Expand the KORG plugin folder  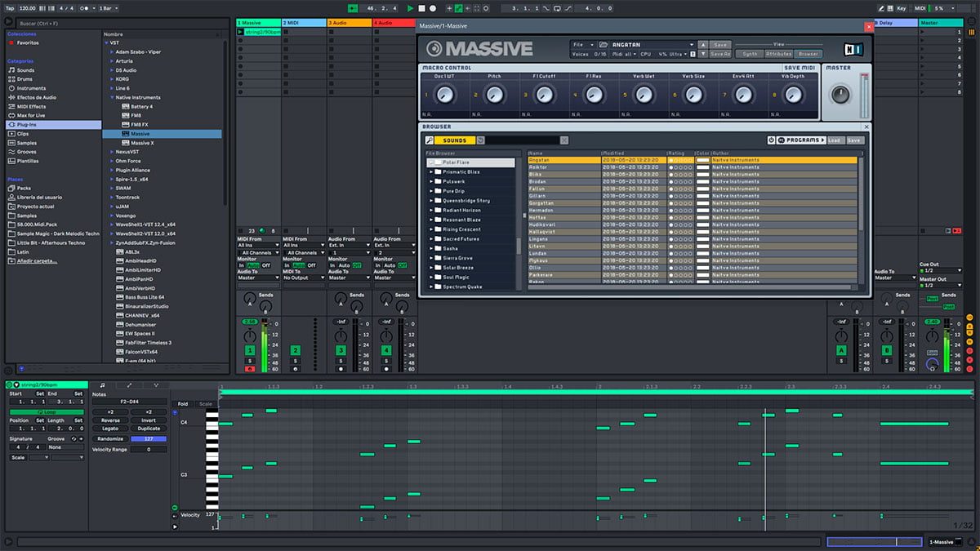pos(113,79)
